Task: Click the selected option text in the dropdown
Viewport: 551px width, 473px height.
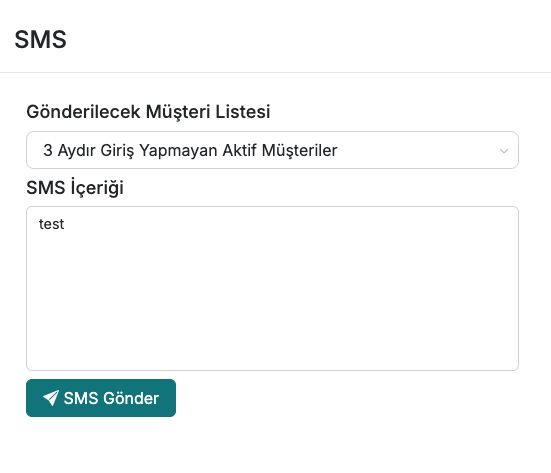Action: pos(190,150)
